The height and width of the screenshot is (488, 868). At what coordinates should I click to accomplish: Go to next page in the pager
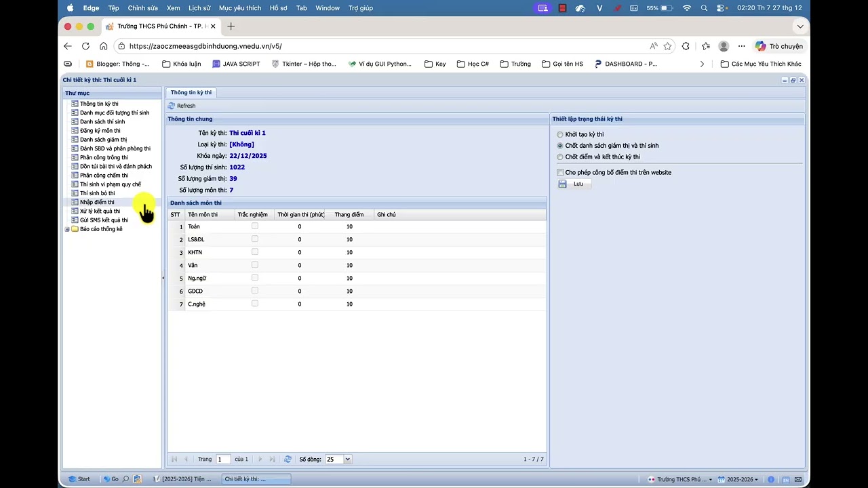pyautogui.click(x=260, y=459)
